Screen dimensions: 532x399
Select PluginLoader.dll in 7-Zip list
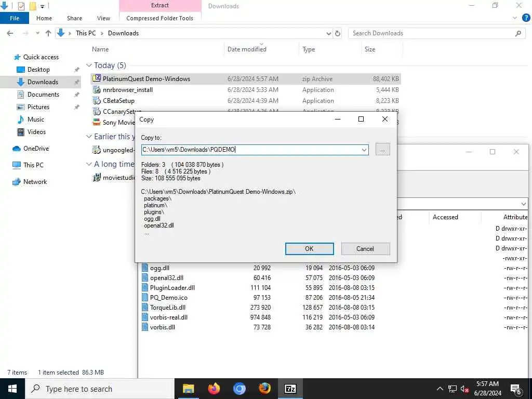click(x=172, y=288)
